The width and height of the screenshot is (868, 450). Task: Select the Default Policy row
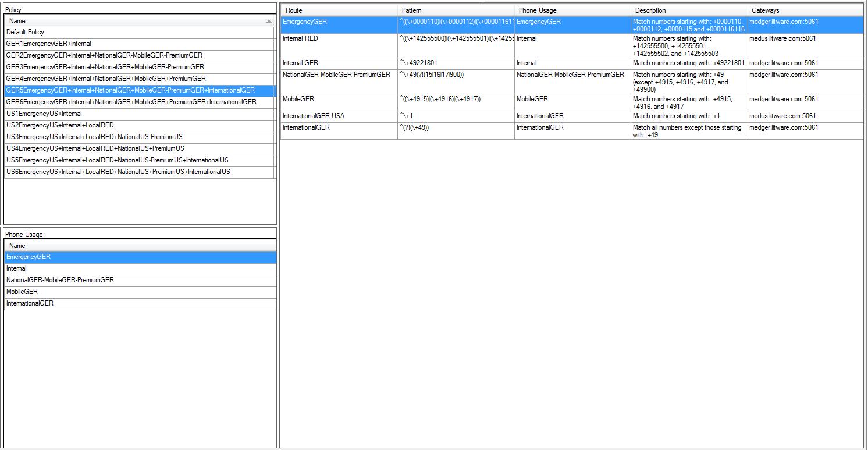140,33
